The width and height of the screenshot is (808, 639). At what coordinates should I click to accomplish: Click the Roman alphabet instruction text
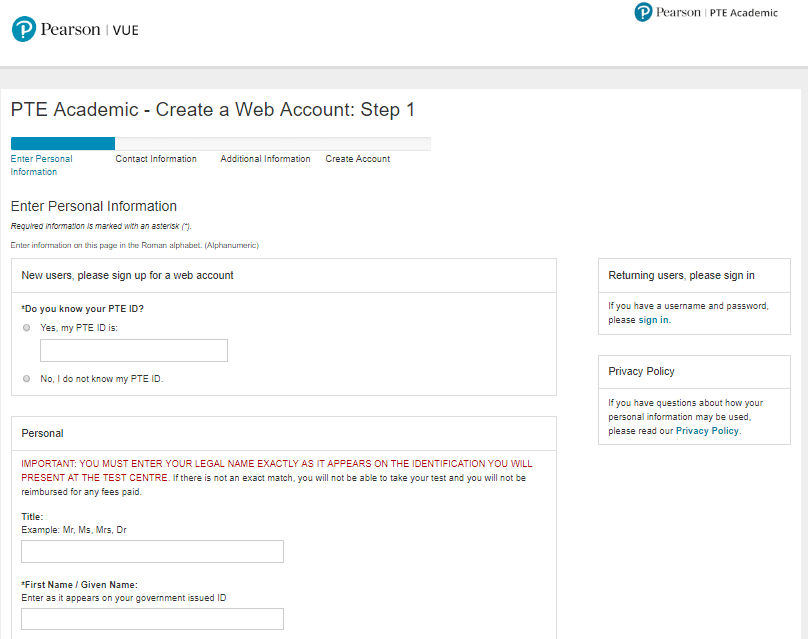click(134, 245)
